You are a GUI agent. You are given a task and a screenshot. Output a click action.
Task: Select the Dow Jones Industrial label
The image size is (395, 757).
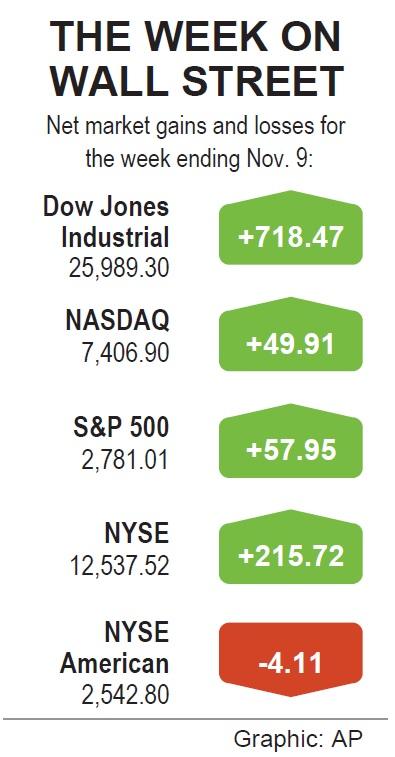[106, 222]
